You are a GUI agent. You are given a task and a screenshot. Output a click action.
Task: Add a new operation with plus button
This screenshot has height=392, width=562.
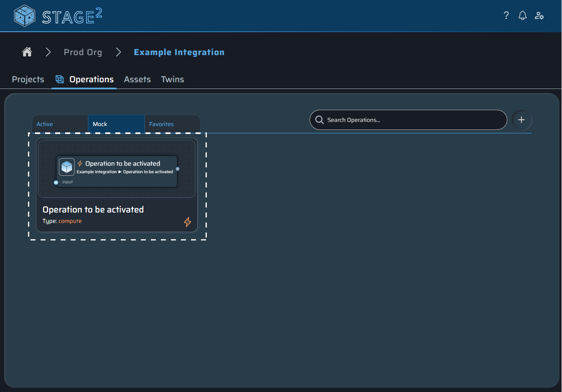(521, 120)
